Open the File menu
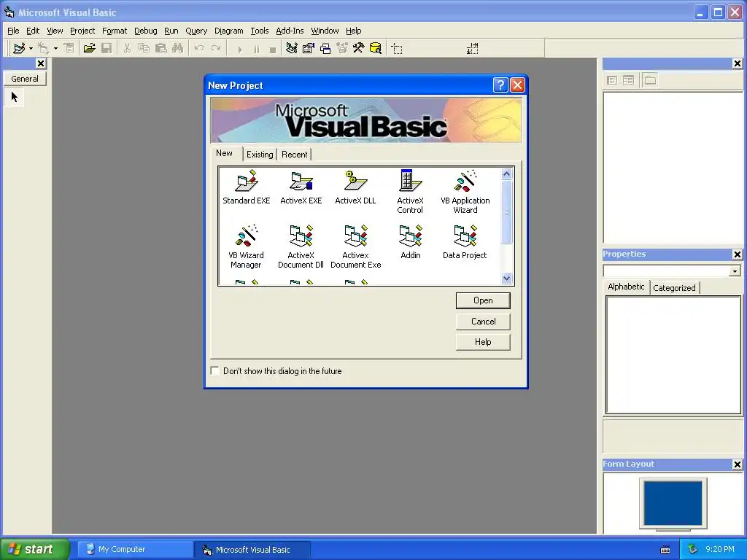 click(x=13, y=31)
